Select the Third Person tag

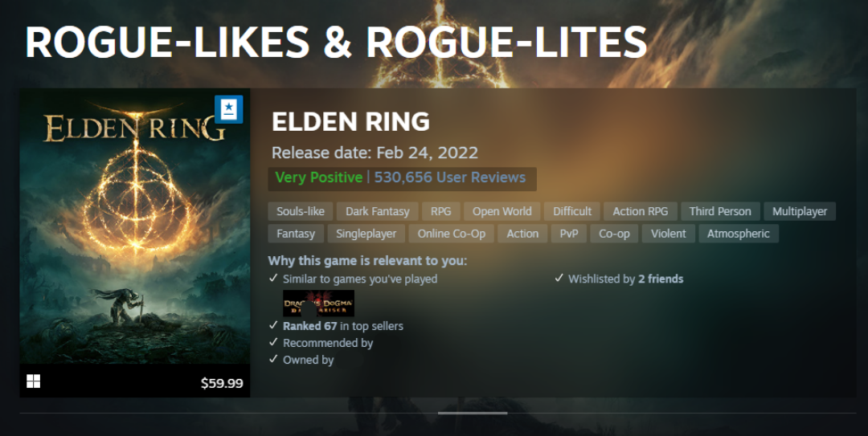[x=720, y=211]
